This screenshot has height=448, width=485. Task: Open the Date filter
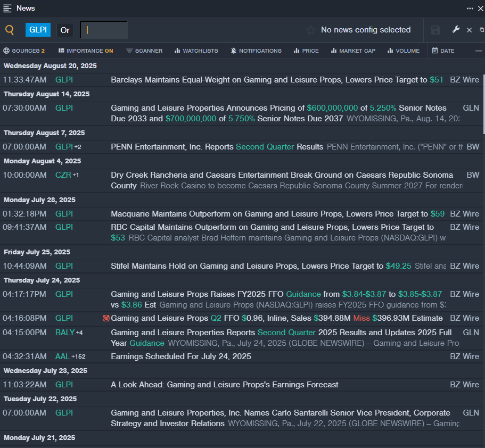coord(443,51)
